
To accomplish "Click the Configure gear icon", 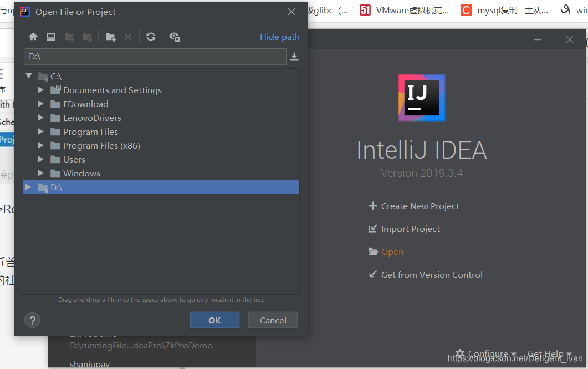I will pyautogui.click(x=460, y=353).
